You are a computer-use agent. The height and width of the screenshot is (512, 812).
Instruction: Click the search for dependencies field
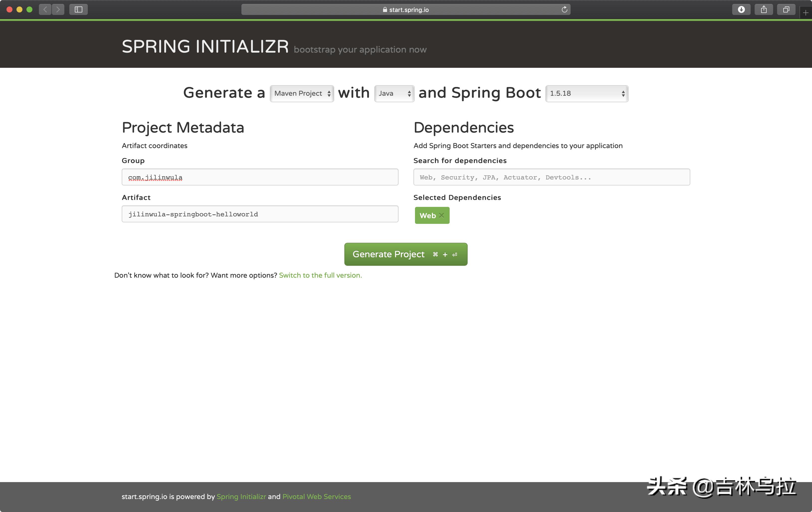(x=552, y=177)
